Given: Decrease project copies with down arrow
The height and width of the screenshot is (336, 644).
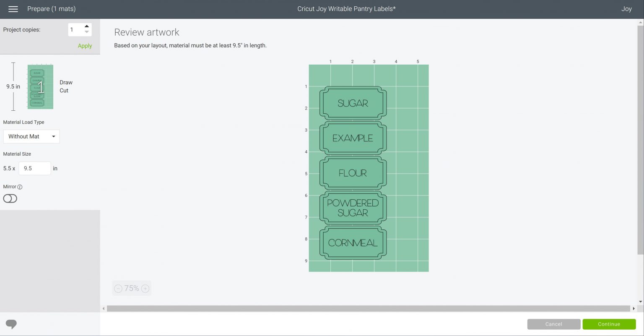Looking at the screenshot, I should click(x=87, y=32).
